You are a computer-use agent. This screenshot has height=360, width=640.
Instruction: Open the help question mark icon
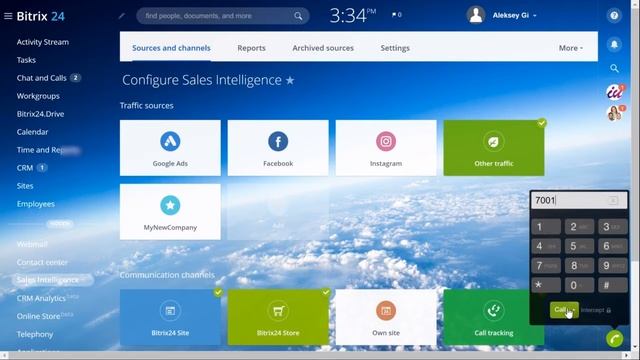[614, 16]
